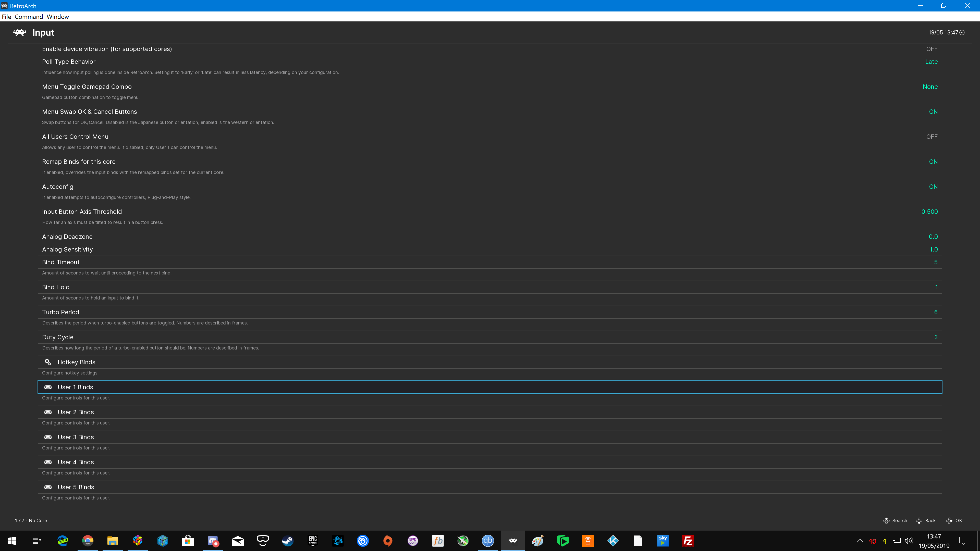Open Task View on the taskbar
Image resolution: width=980 pixels, height=551 pixels.
[x=36, y=540]
